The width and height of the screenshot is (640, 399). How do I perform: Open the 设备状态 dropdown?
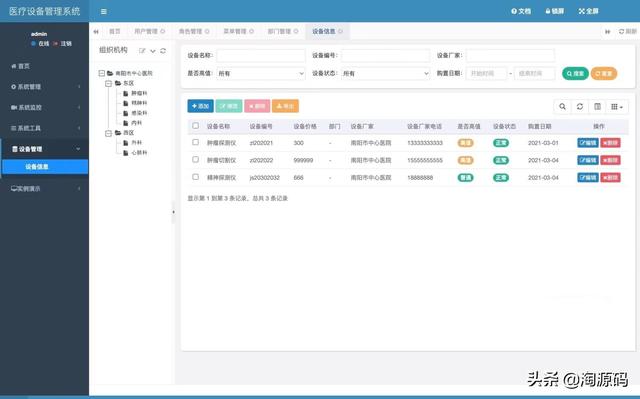coord(386,73)
